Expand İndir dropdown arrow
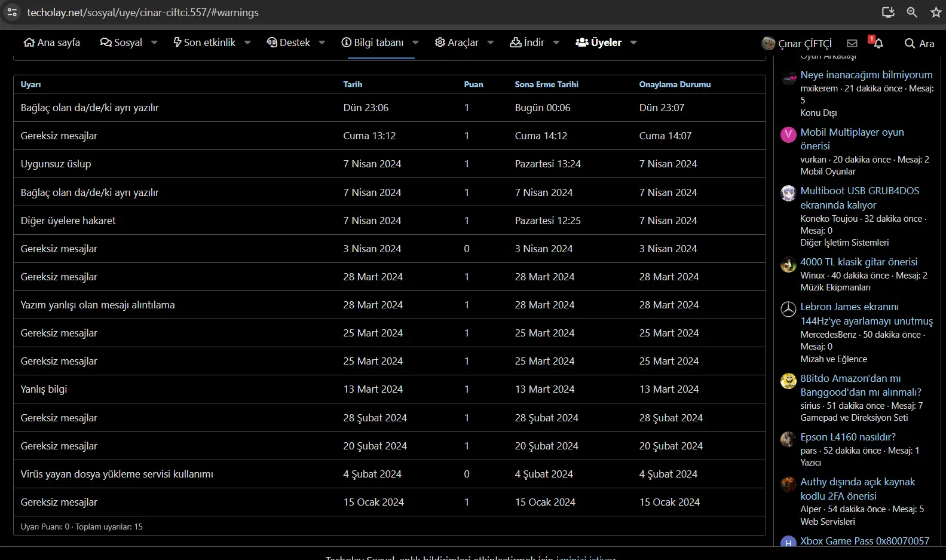 (556, 42)
